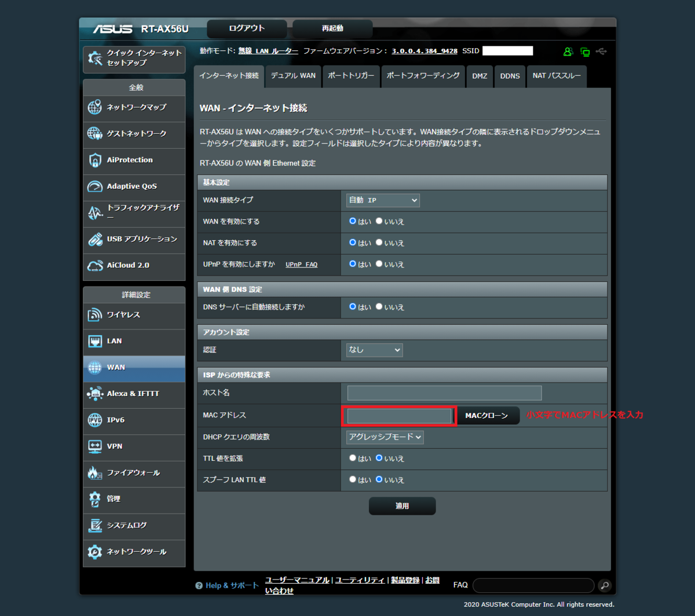
Task: Open the DHCP クエリの周波数 dropdown
Action: (x=385, y=437)
